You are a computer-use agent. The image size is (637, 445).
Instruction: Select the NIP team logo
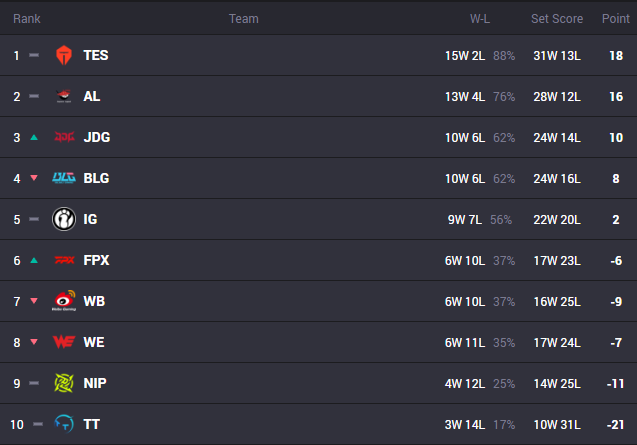(x=64, y=383)
